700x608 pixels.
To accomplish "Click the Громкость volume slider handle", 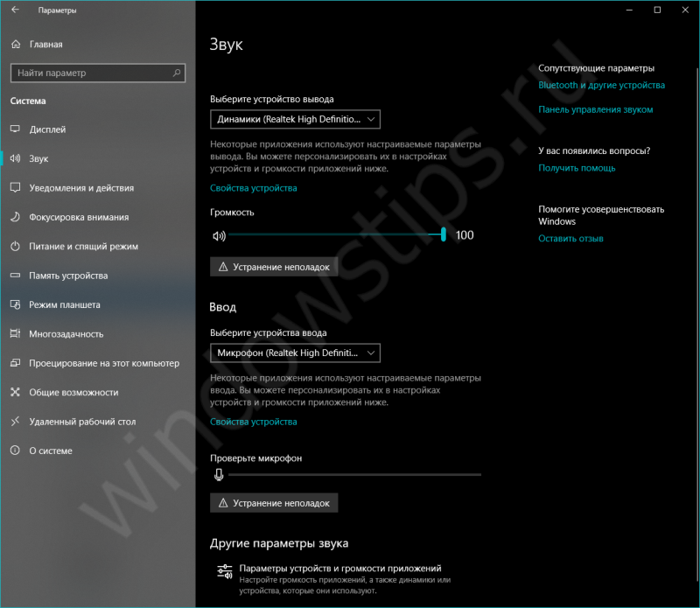I will [x=444, y=234].
